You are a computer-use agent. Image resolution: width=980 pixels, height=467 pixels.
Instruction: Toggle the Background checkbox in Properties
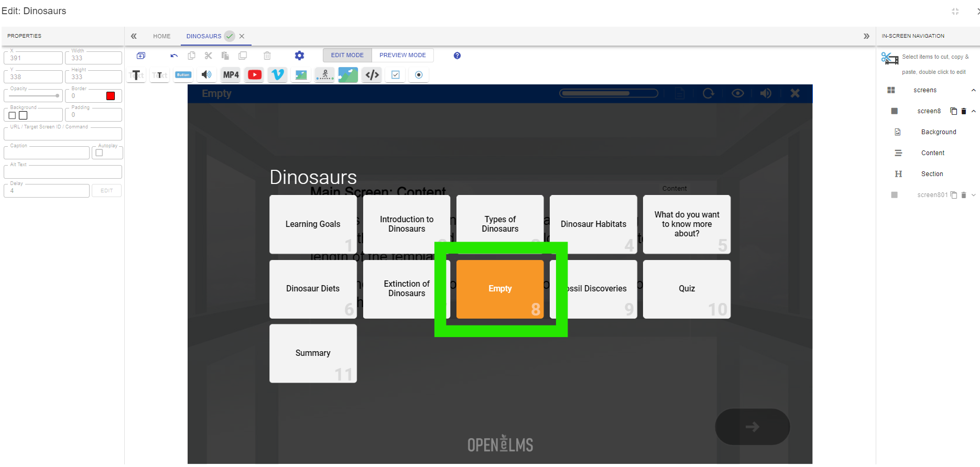[12, 115]
